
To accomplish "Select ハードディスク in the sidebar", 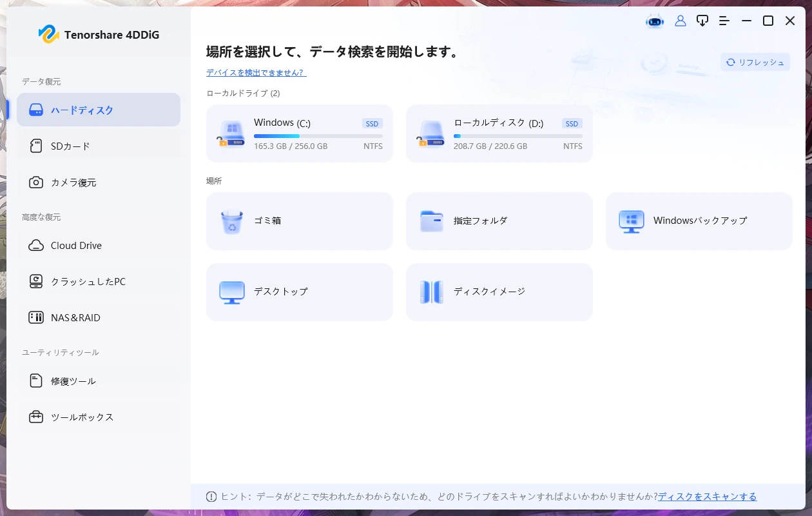I will 99,110.
